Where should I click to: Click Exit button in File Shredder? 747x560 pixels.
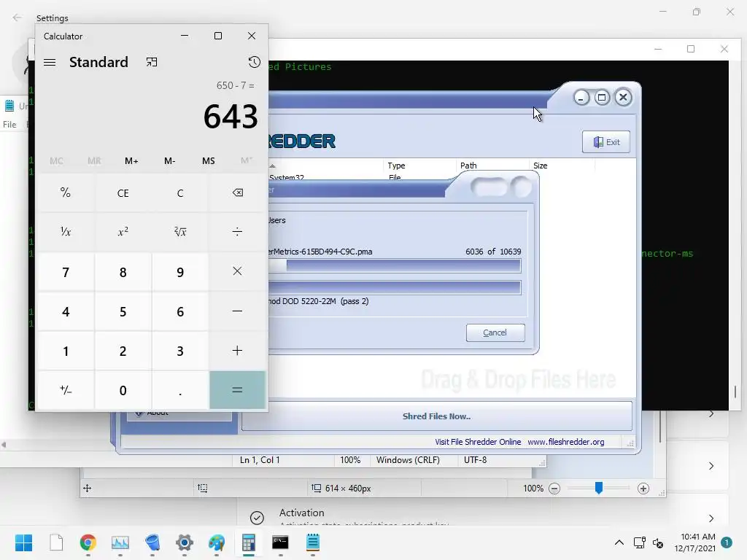(606, 142)
